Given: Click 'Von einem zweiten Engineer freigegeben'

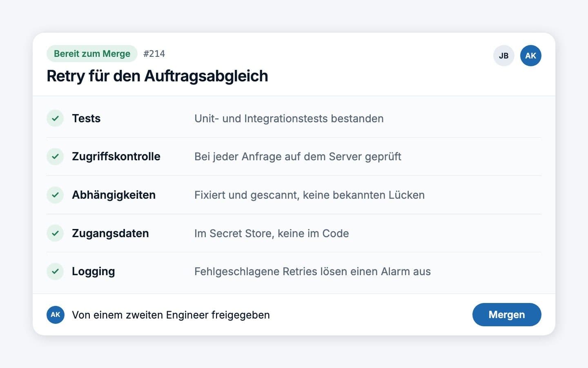Looking at the screenshot, I should [171, 315].
